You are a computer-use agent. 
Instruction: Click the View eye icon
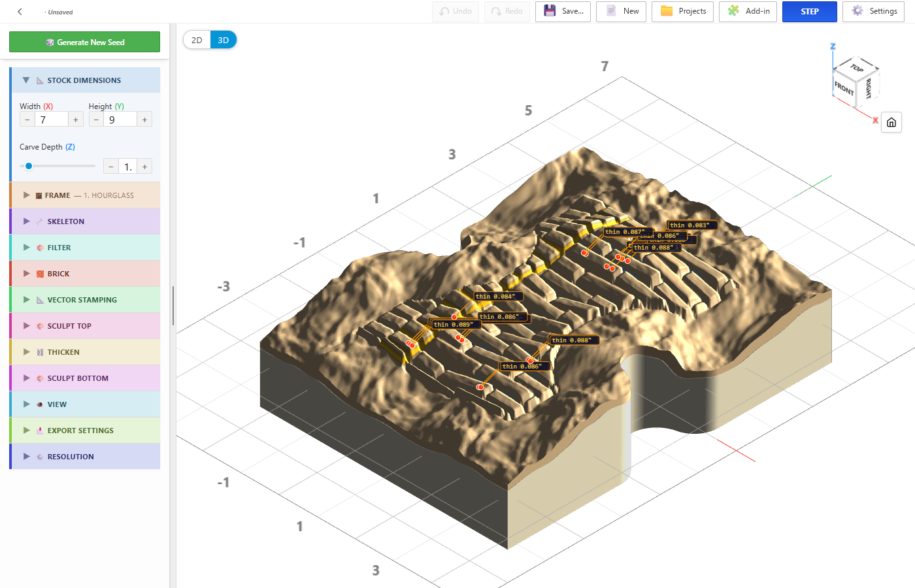pos(40,404)
